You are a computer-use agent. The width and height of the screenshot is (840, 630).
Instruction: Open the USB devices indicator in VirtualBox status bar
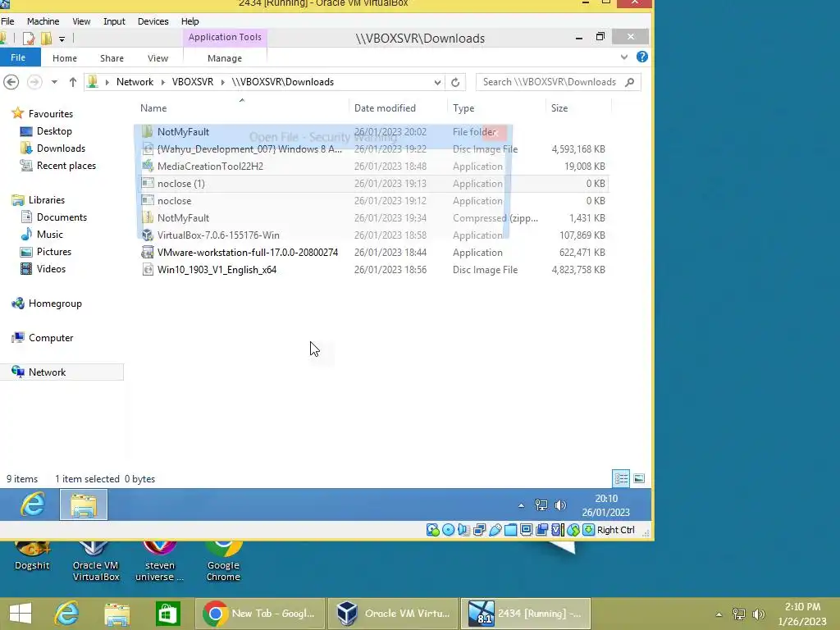point(495,530)
